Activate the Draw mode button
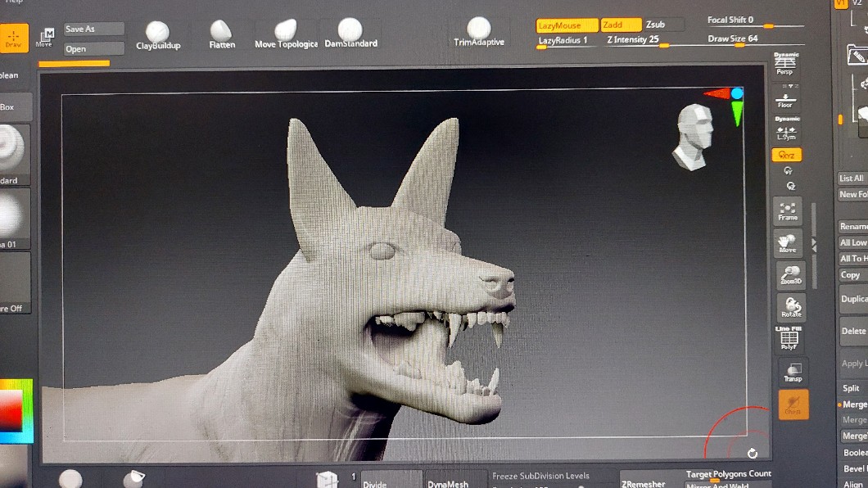 coord(13,38)
